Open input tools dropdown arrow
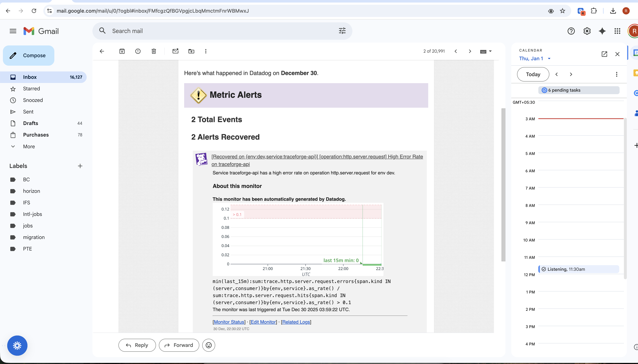Screen dimensions: 638x364 [490, 51]
